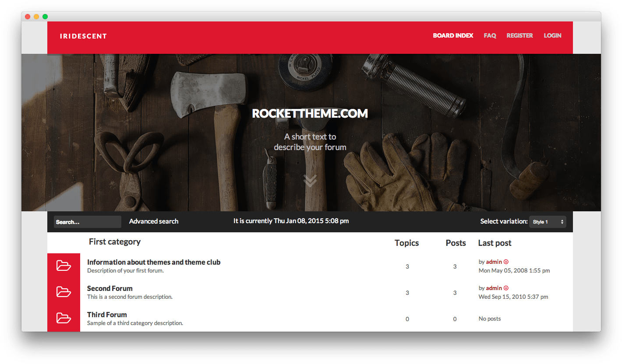Click the Second Forum folder icon
Viewport: 622px width, 364px height.
(x=64, y=292)
